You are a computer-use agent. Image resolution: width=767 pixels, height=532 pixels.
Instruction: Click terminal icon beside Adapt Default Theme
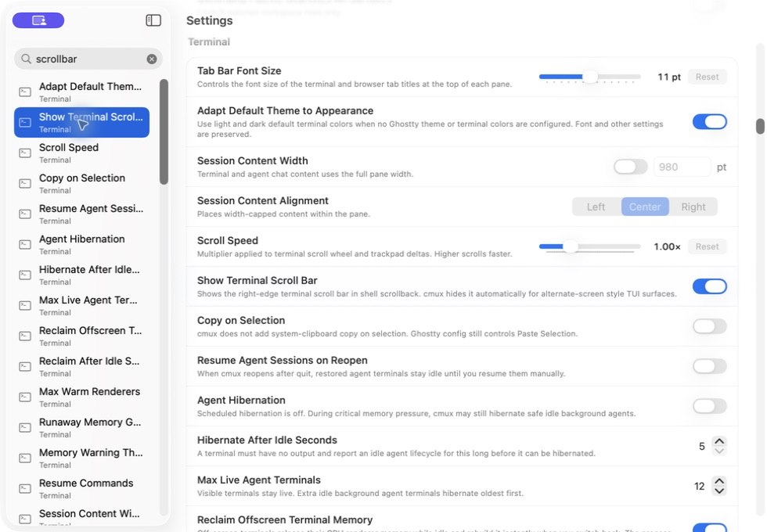click(25, 92)
